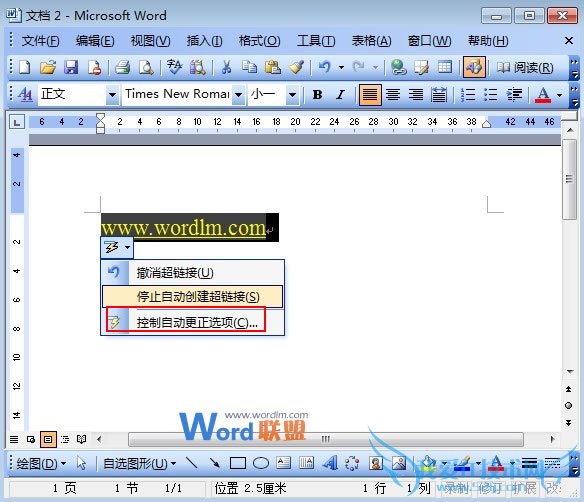Choose 控制自动更正选项(C)...

click(x=193, y=322)
